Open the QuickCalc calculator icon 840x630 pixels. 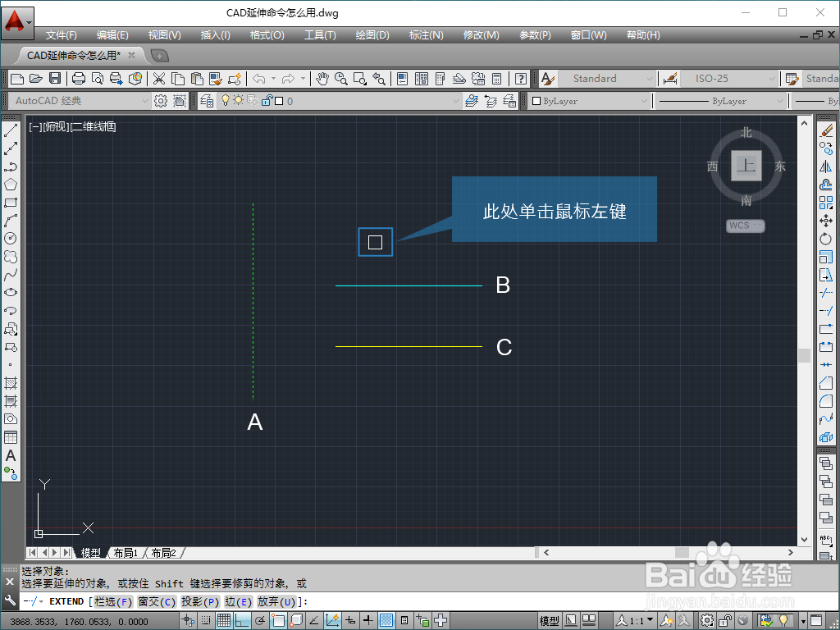click(496, 79)
